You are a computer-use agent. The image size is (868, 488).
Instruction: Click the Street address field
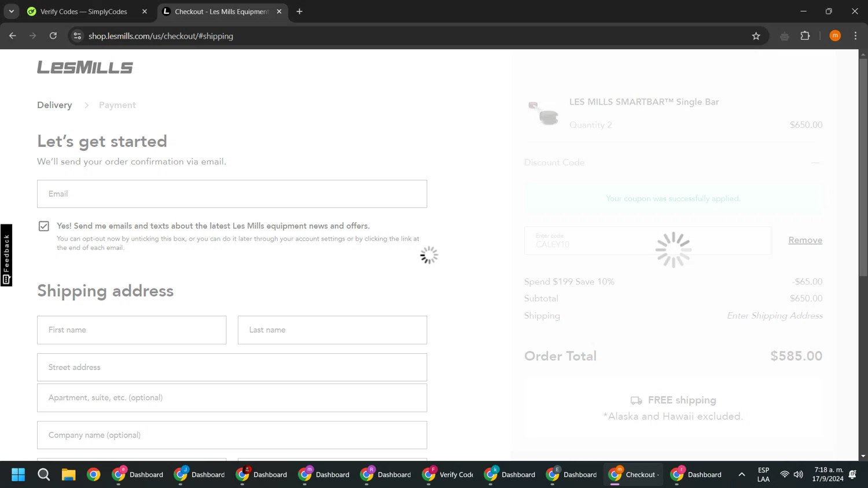coord(232,367)
